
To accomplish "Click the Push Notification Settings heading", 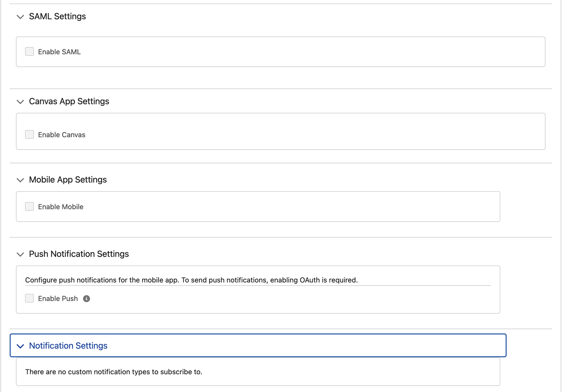I will click(x=79, y=254).
